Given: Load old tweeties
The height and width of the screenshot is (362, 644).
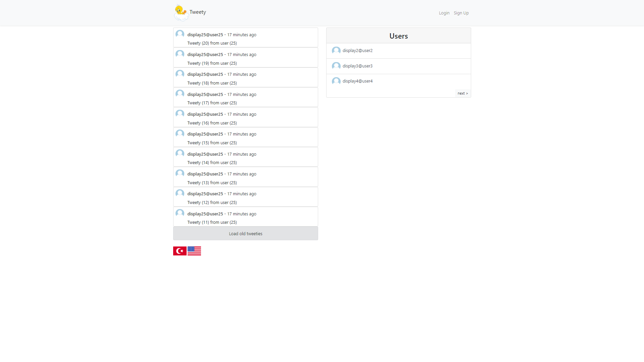Looking at the screenshot, I should coord(245,234).
